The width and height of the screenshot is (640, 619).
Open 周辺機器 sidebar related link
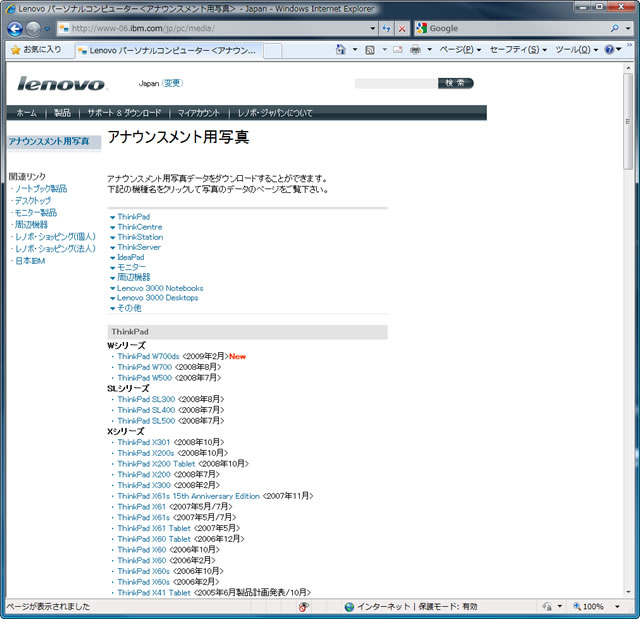coord(31,224)
